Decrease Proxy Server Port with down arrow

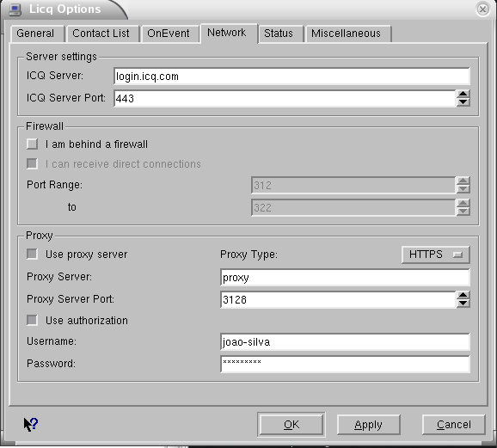click(x=463, y=304)
